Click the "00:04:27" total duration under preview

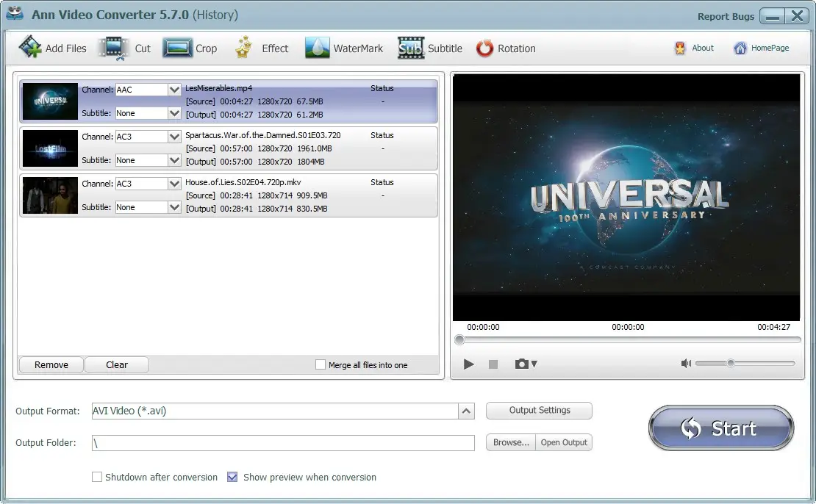[773, 327]
